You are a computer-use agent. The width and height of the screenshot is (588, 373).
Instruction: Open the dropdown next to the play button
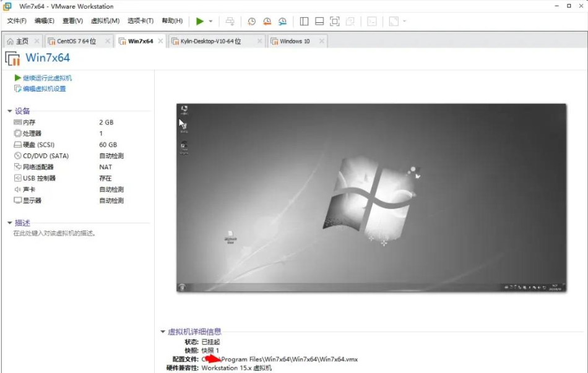209,21
